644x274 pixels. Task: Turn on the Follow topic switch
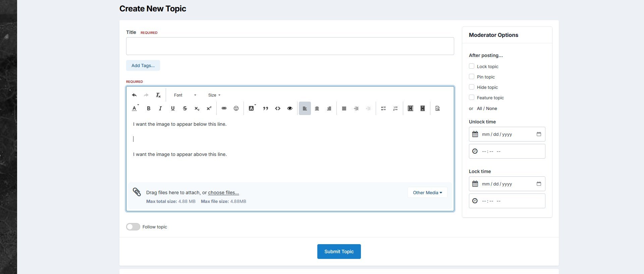[133, 227]
